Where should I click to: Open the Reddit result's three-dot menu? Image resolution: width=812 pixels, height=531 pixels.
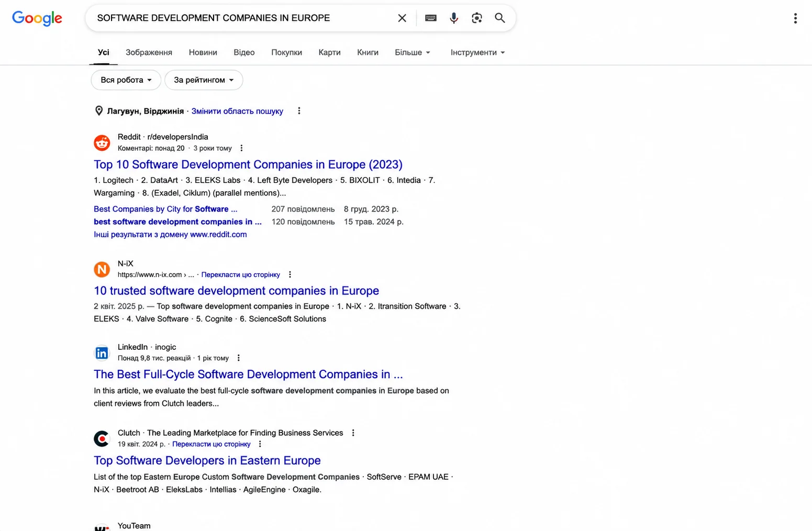click(x=241, y=148)
